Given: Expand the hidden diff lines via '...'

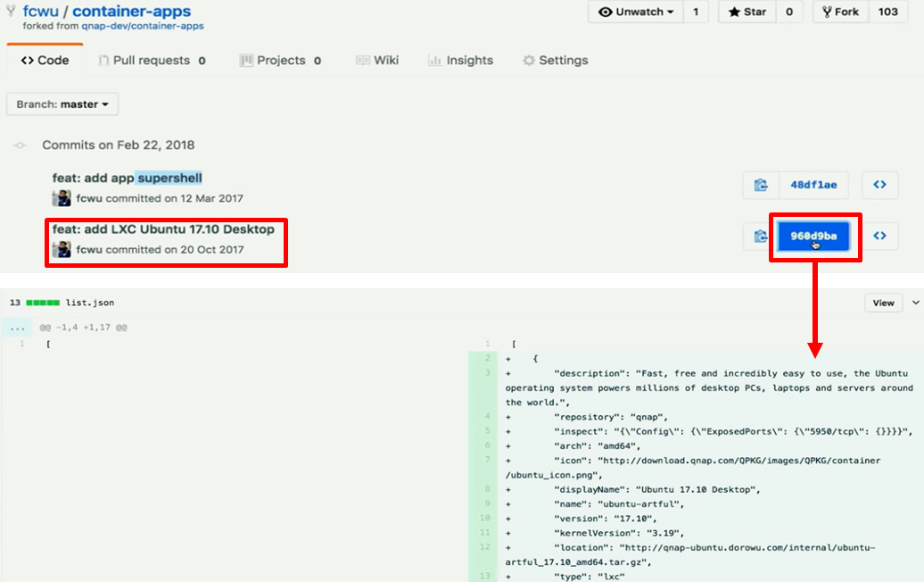Looking at the screenshot, I should [x=17, y=328].
